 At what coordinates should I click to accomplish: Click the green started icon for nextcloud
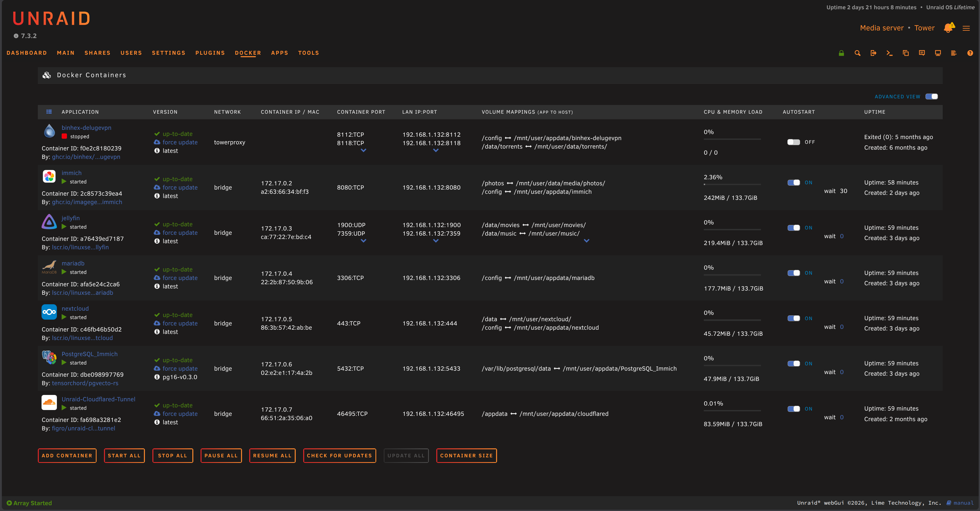tap(64, 317)
